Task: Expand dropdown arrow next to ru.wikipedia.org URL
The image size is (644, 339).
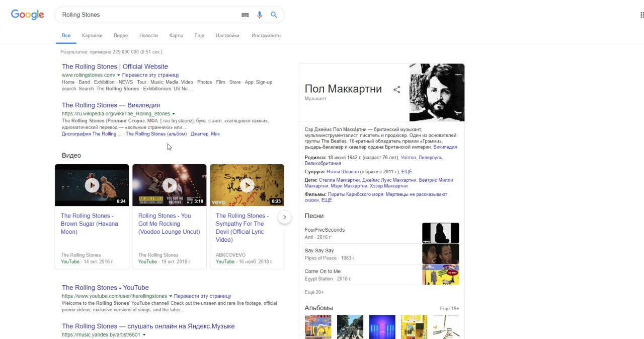Action: pyautogui.click(x=174, y=114)
